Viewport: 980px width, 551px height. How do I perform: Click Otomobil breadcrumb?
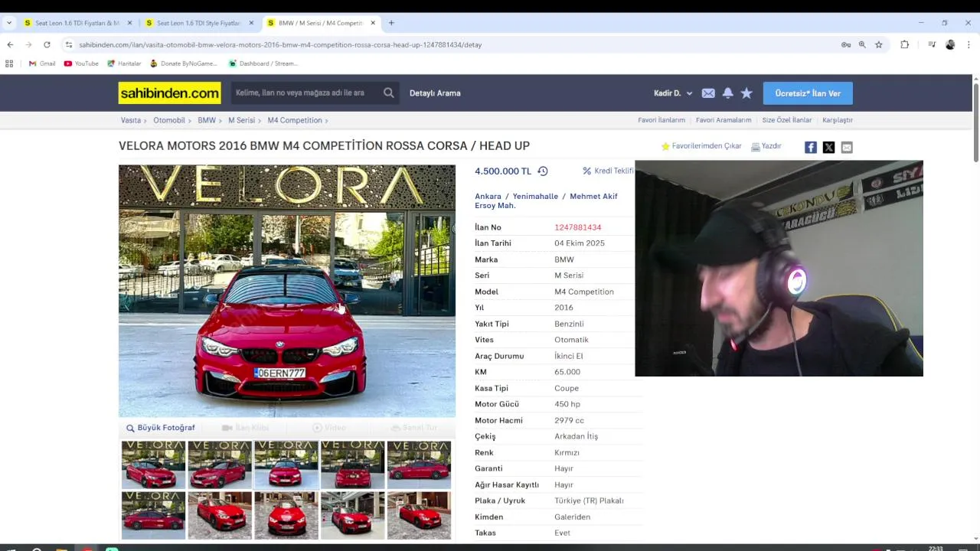click(169, 120)
